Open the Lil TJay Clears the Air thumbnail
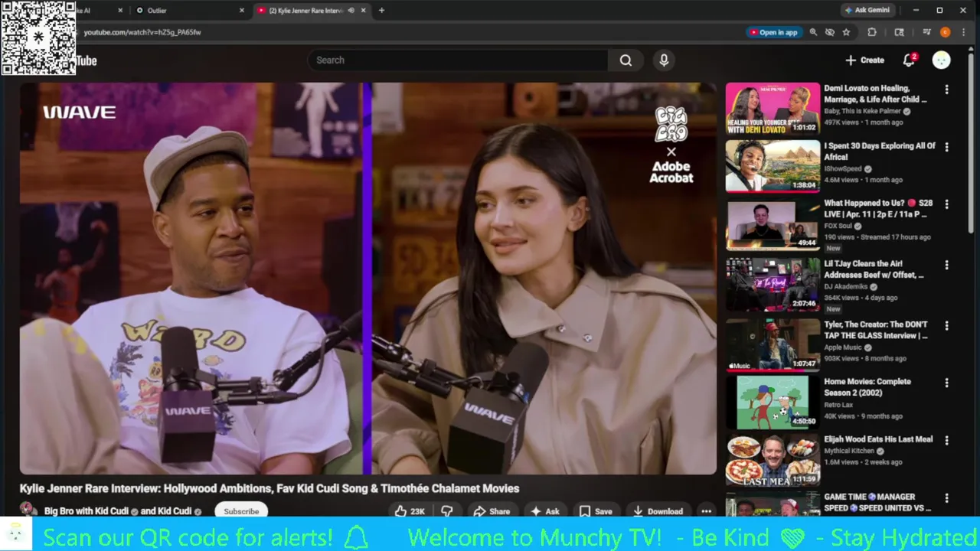 pos(773,284)
